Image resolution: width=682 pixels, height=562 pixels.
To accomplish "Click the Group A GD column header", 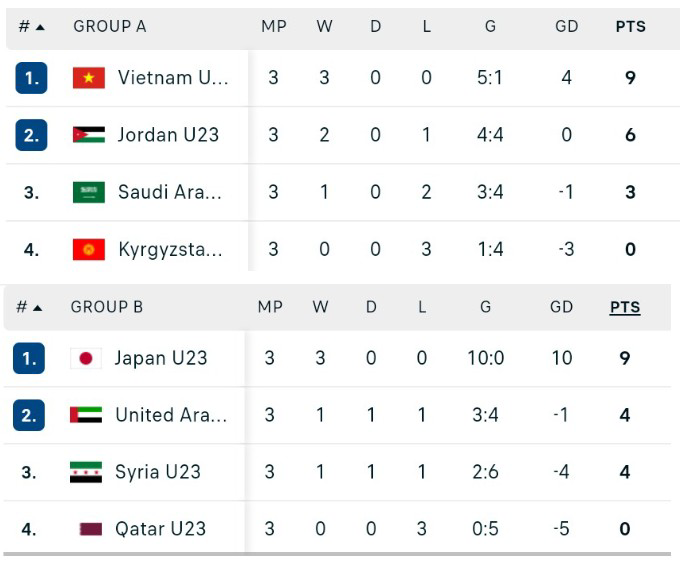I will pos(566,27).
